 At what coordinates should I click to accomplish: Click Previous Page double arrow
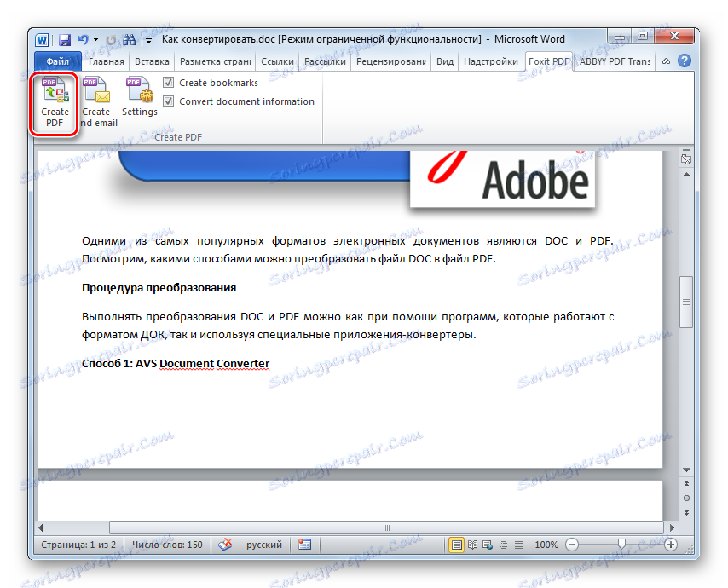point(686,483)
